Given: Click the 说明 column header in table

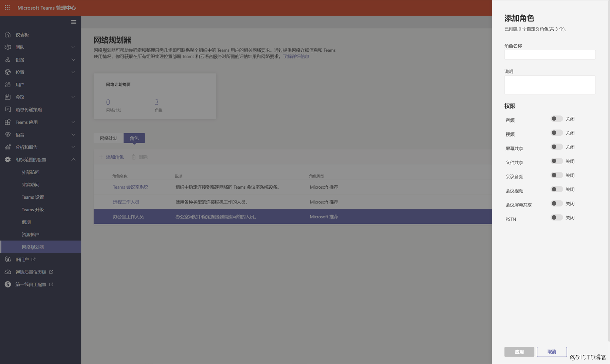Looking at the screenshot, I should pos(179,176).
